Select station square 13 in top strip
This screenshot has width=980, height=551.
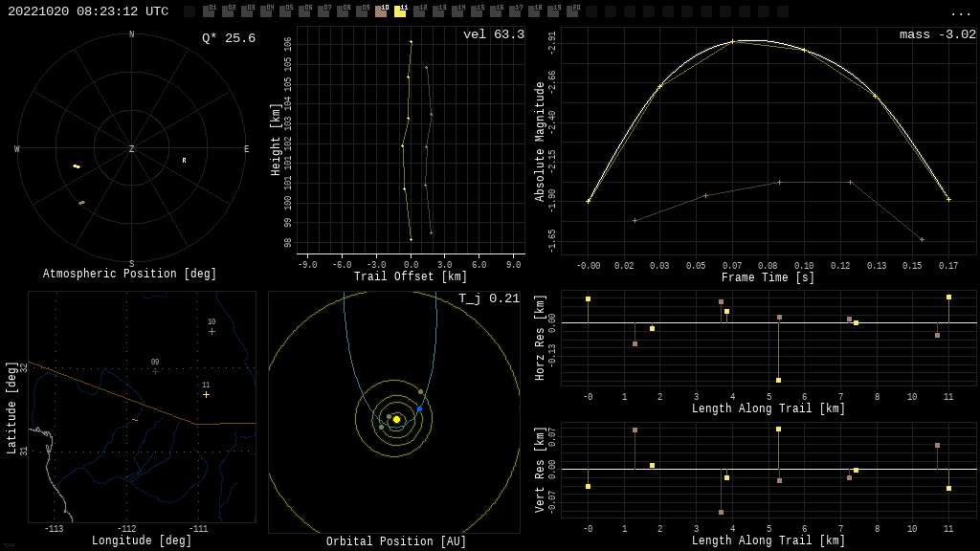438,11
